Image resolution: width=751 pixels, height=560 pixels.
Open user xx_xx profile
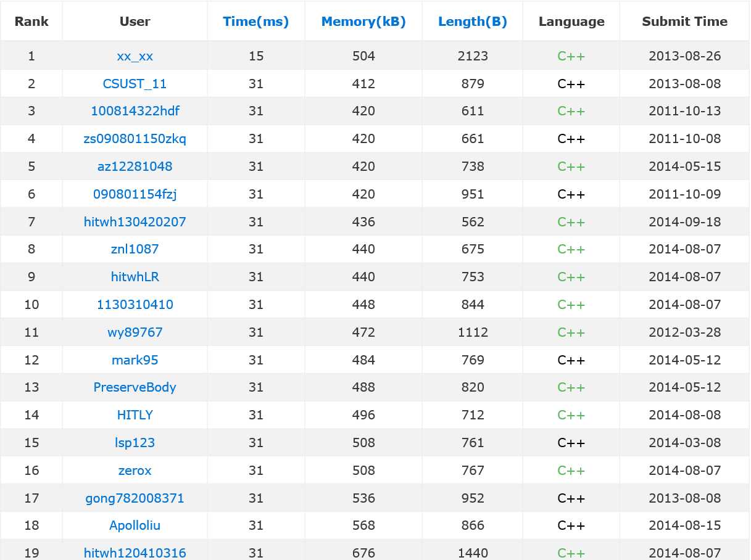(135, 56)
